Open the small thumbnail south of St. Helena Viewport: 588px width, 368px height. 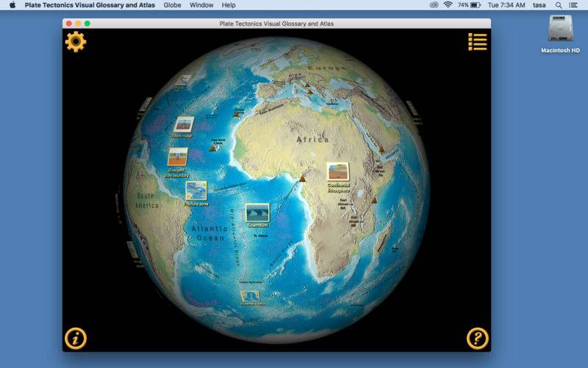point(251,297)
